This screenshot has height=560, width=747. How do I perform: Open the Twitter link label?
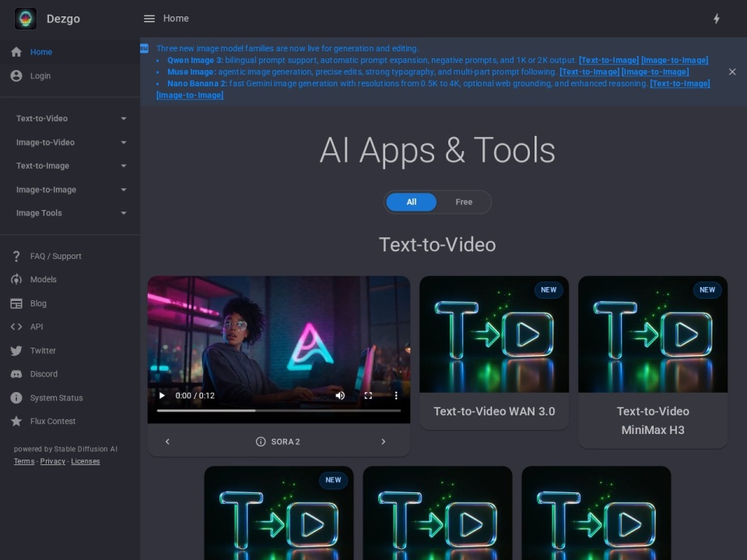pyautogui.click(x=43, y=351)
